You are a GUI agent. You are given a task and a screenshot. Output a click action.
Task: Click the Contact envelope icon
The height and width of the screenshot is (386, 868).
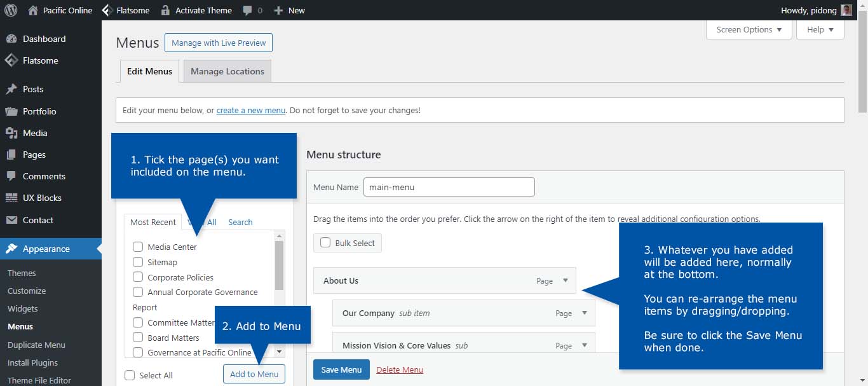(x=11, y=220)
